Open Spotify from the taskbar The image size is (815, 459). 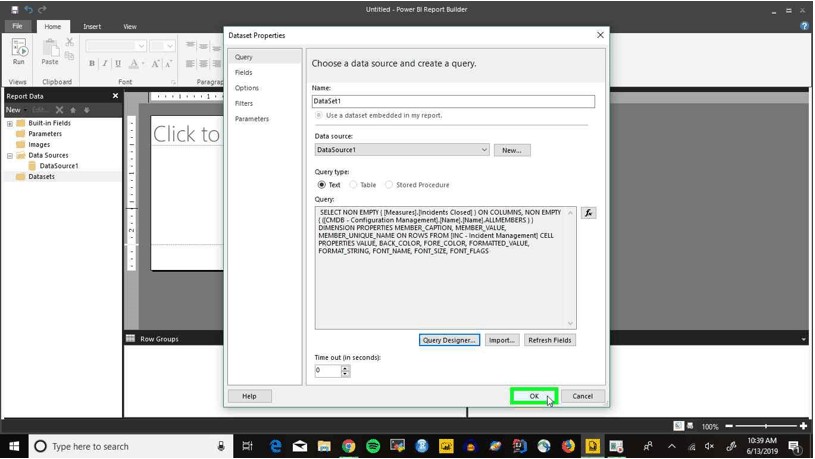(x=373, y=446)
